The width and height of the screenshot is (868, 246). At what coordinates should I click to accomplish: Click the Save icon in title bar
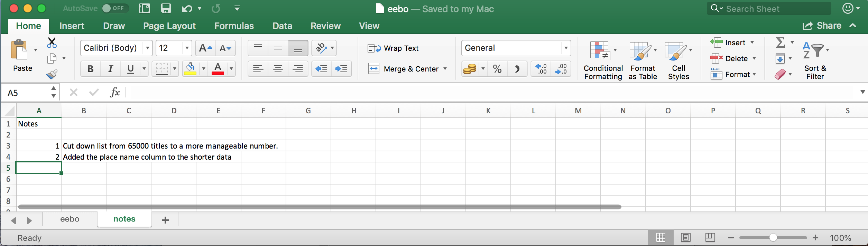[x=166, y=8]
